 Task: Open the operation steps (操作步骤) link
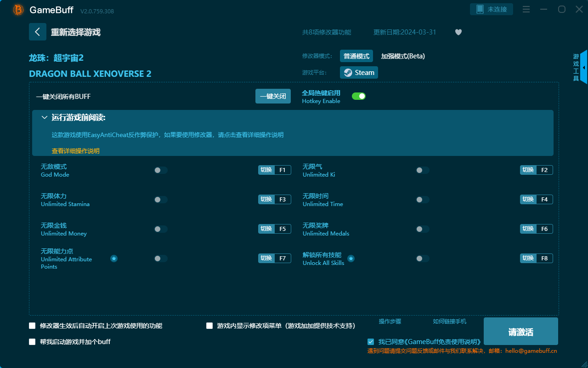pyautogui.click(x=390, y=322)
